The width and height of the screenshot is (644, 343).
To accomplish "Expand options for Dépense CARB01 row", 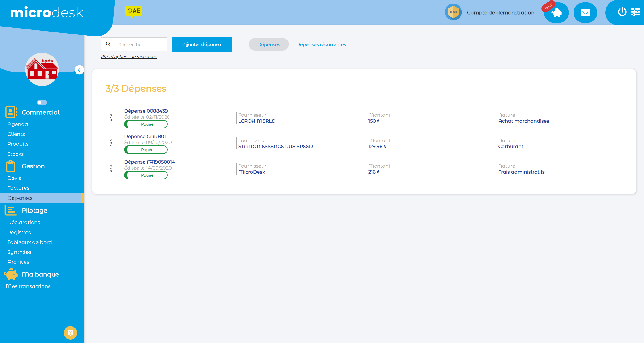I will 111,143.
